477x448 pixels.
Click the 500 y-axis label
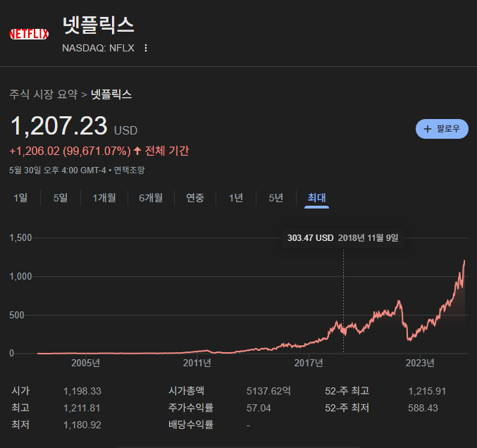coord(17,315)
